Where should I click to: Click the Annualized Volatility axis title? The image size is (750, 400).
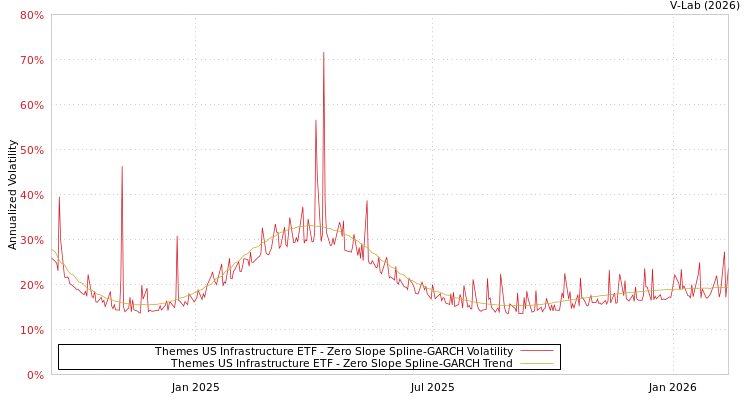point(12,195)
